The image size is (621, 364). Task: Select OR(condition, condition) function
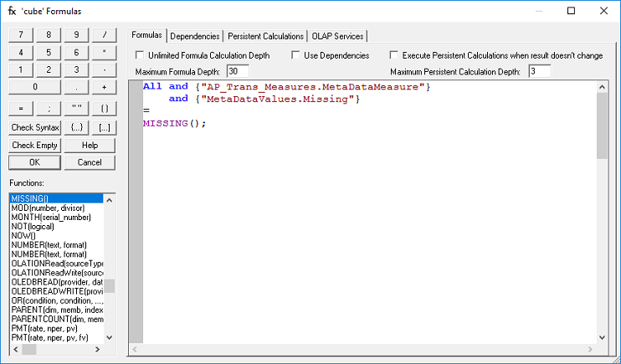57,300
